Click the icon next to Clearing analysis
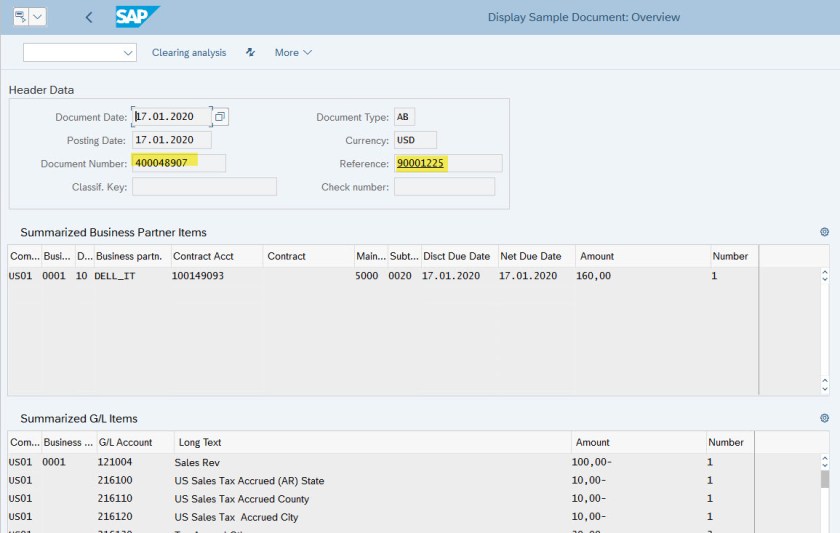This screenshot has width=840, height=533. tap(250, 52)
